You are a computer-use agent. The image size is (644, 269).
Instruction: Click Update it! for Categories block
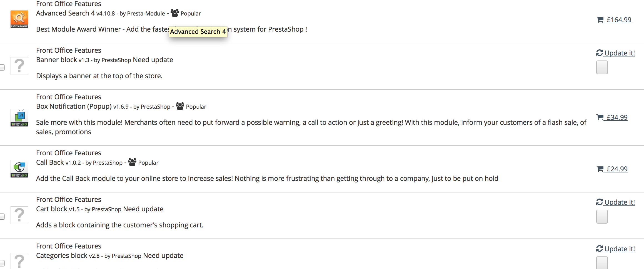[x=620, y=249]
